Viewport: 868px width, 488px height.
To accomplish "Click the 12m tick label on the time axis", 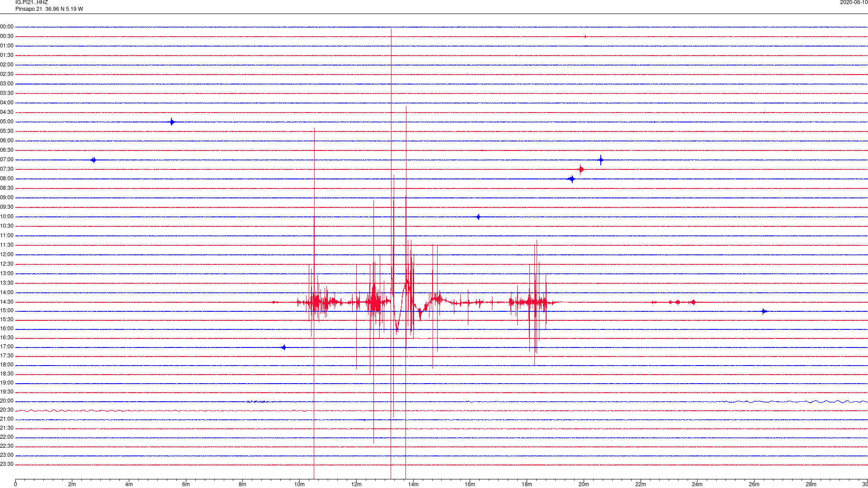I will pos(356,484).
